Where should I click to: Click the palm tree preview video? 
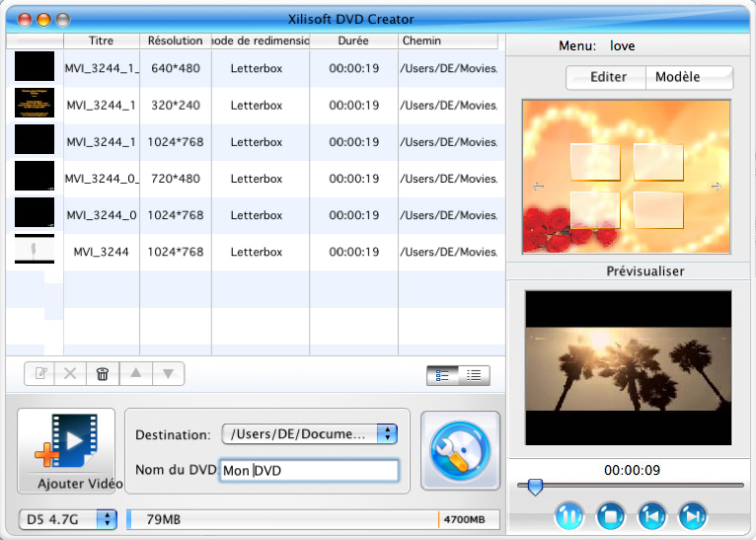click(629, 368)
